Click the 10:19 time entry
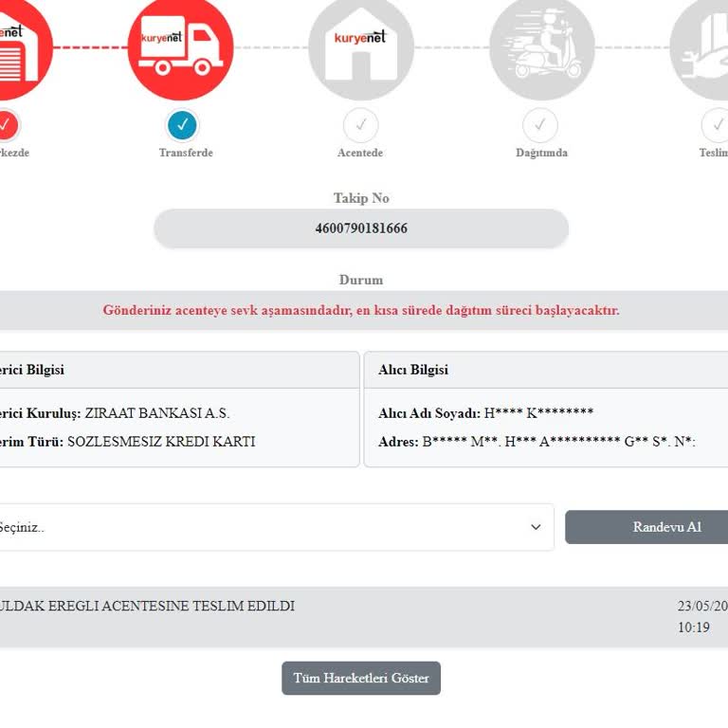Screen dimensions: 728x728 [694, 628]
